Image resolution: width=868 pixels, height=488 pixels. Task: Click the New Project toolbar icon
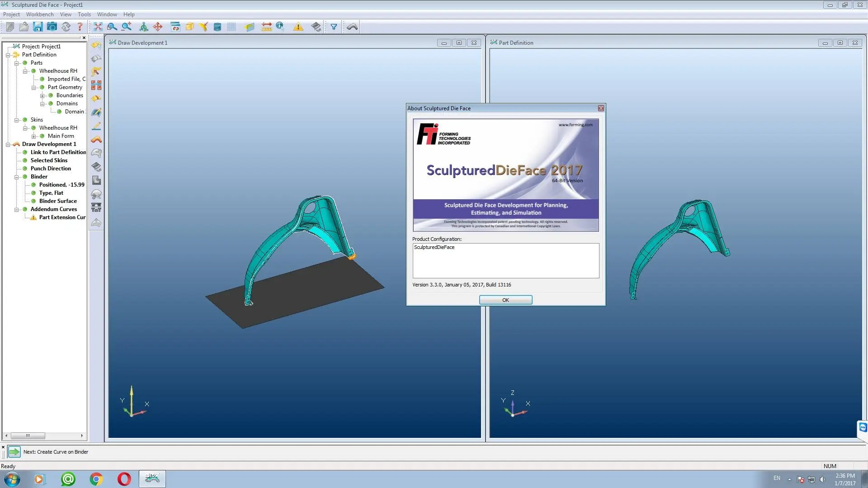coord(10,27)
